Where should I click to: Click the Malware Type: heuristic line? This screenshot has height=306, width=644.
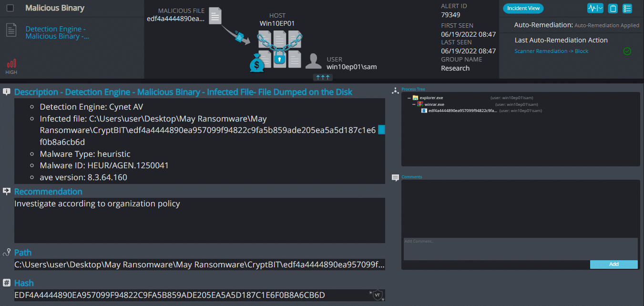pyautogui.click(x=85, y=154)
